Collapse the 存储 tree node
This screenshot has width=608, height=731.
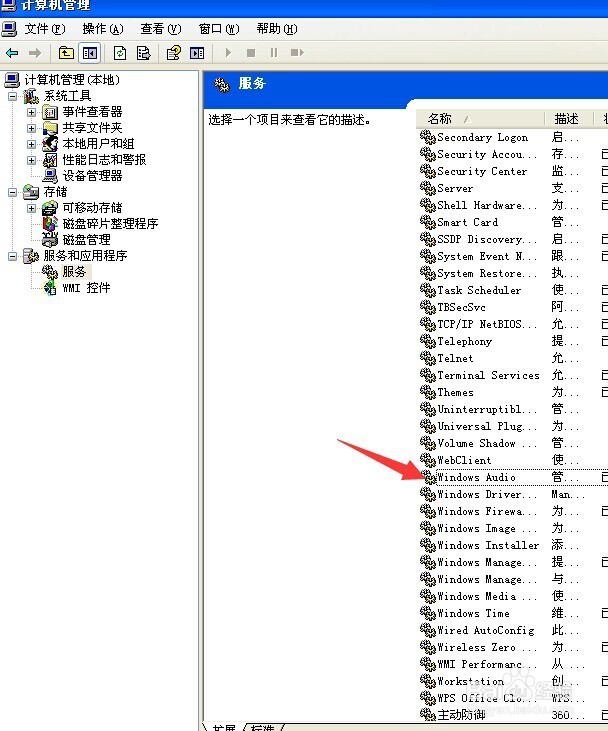[13, 192]
